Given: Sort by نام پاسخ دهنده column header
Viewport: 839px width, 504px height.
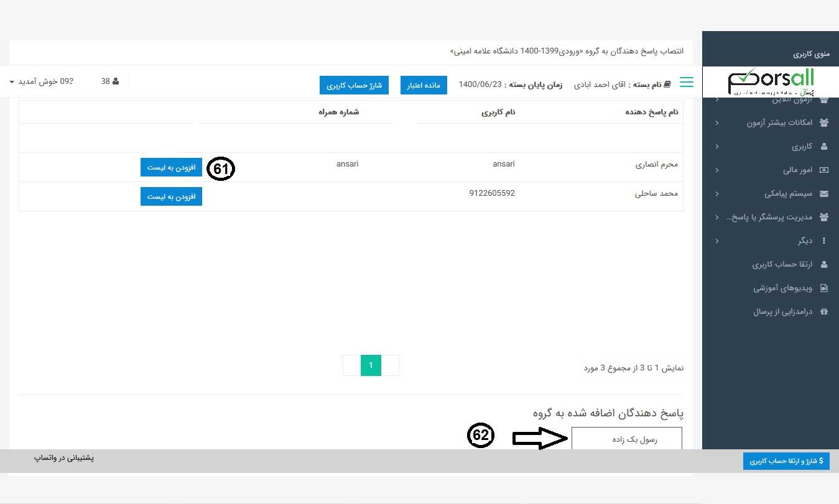Looking at the screenshot, I should click(x=651, y=112).
